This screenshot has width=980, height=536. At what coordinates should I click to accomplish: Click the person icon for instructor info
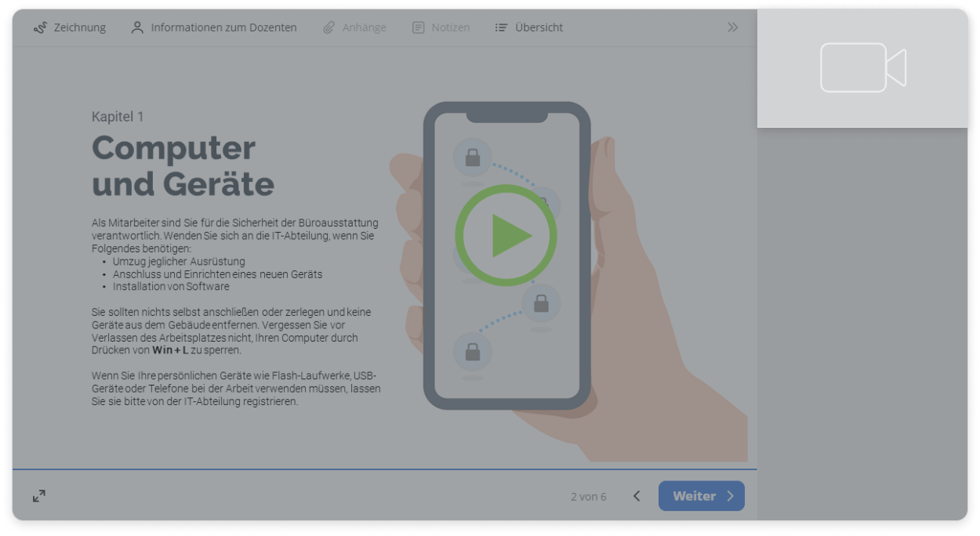(137, 27)
